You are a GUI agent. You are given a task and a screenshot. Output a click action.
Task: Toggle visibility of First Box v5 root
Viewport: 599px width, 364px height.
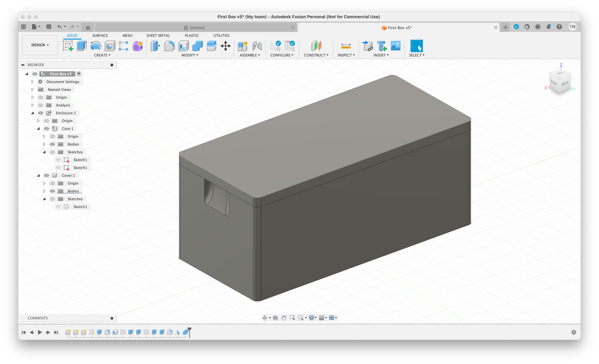pos(35,74)
